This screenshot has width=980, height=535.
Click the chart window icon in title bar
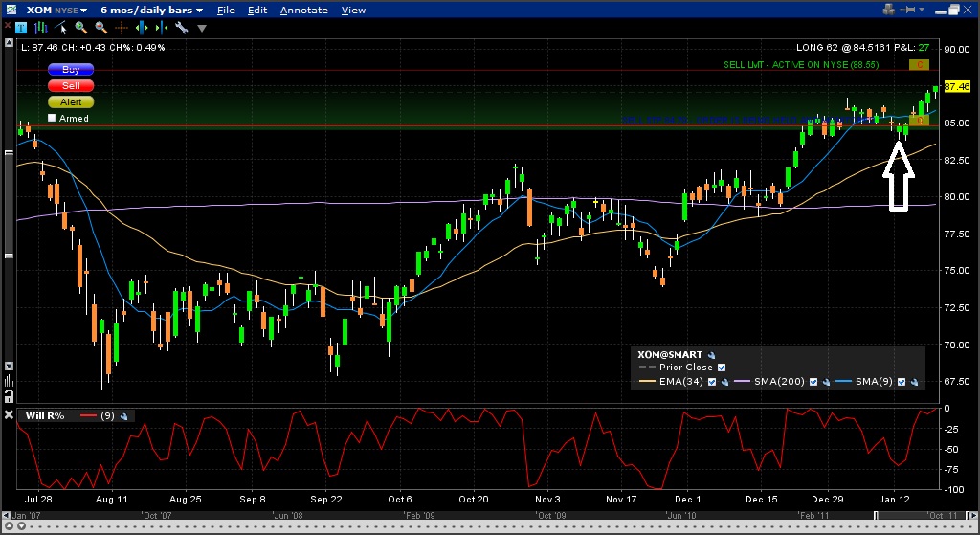11,10
